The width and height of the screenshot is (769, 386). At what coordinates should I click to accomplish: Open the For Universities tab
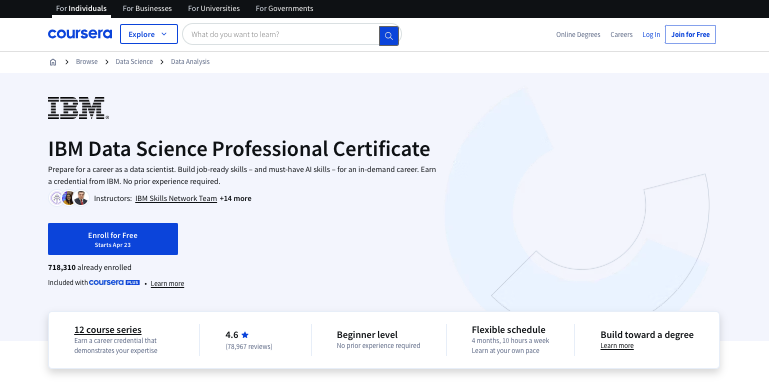coord(214,8)
